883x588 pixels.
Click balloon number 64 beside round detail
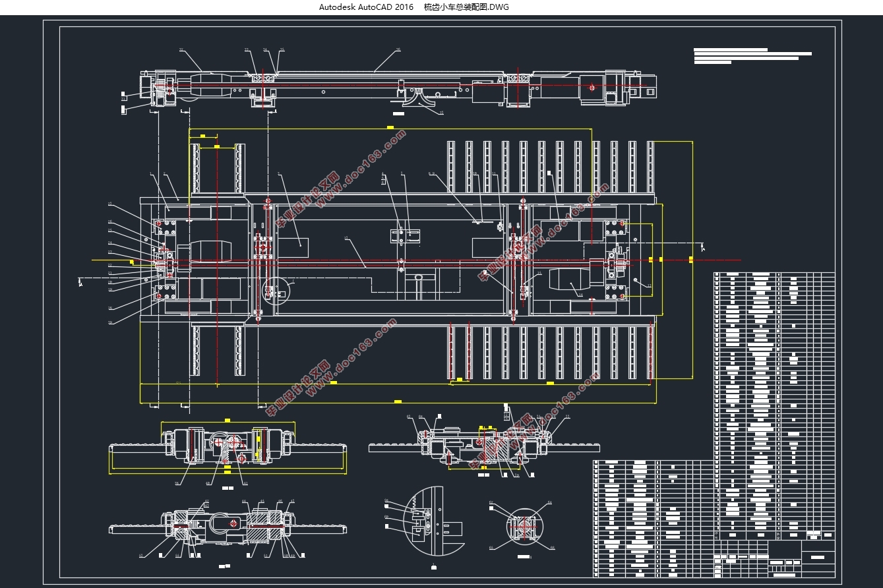click(549, 502)
